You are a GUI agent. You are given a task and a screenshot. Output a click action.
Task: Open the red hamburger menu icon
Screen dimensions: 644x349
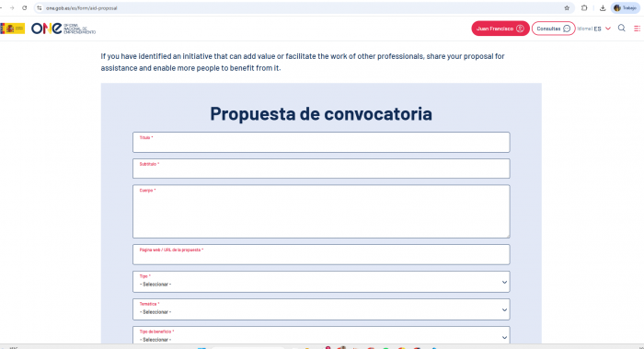point(637,29)
